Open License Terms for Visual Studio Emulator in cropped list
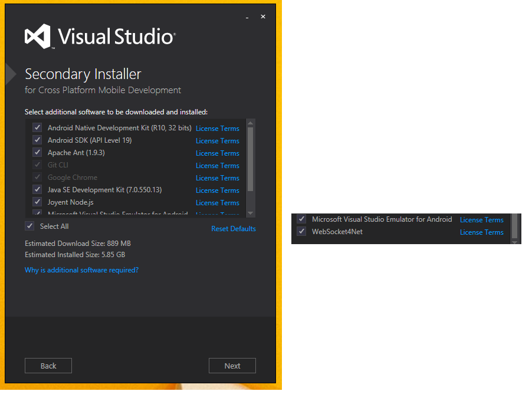532x401 pixels. [x=481, y=220]
